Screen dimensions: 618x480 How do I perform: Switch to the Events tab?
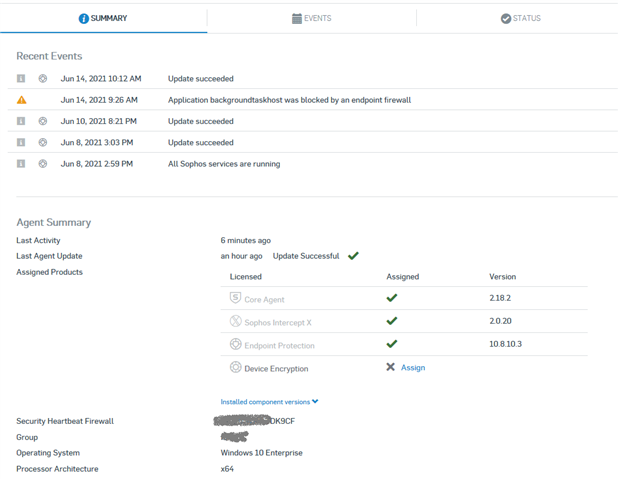point(311,18)
